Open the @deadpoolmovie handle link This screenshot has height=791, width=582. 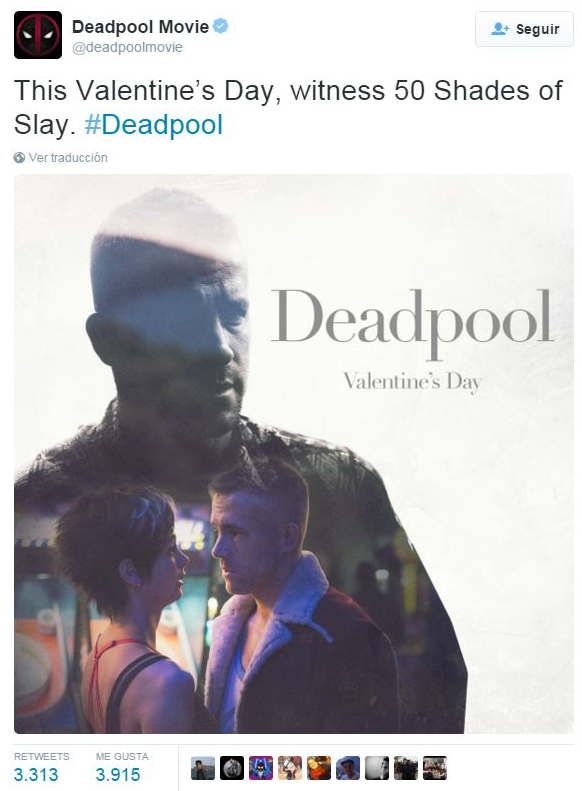click(x=127, y=47)
